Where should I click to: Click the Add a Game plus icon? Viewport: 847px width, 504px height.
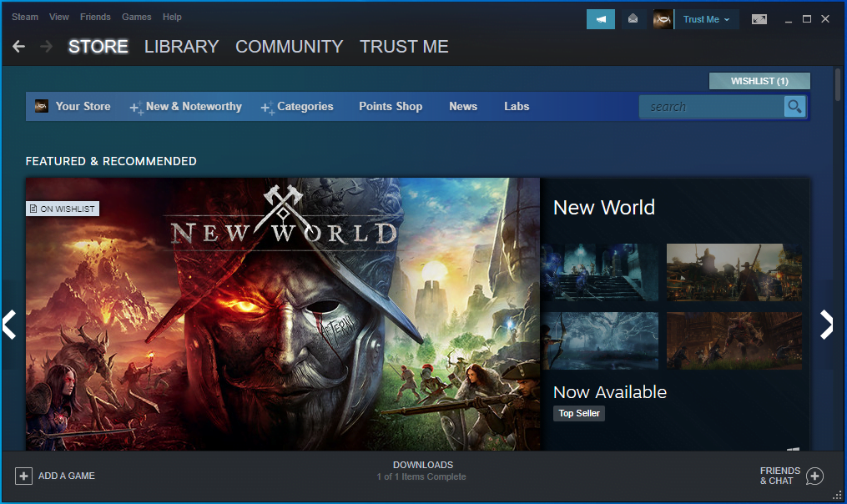click(x=23, y=476)
